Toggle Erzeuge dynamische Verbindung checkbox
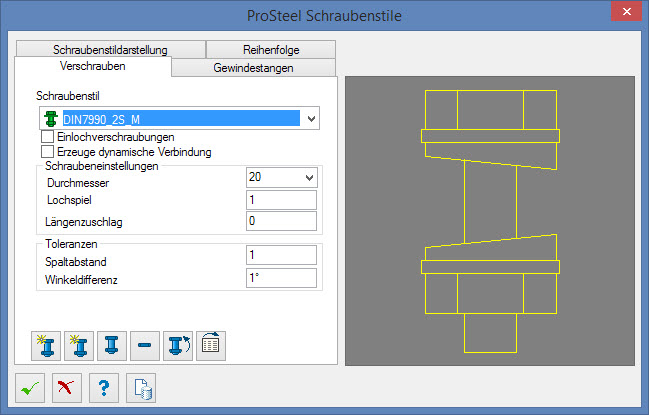 (x=48, y=151)
